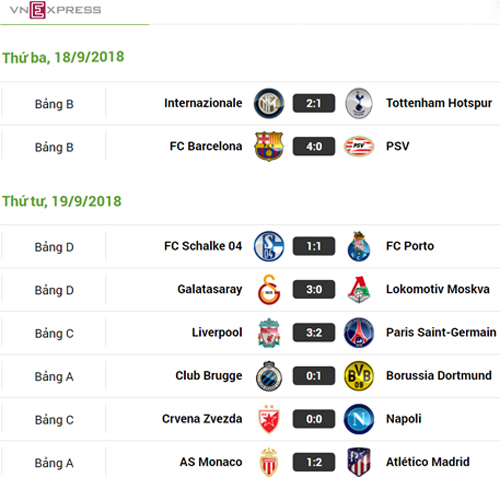Click the Tottenham Hotspur crest
Viewport: 500px width, 477px height.
pos(359,103)
